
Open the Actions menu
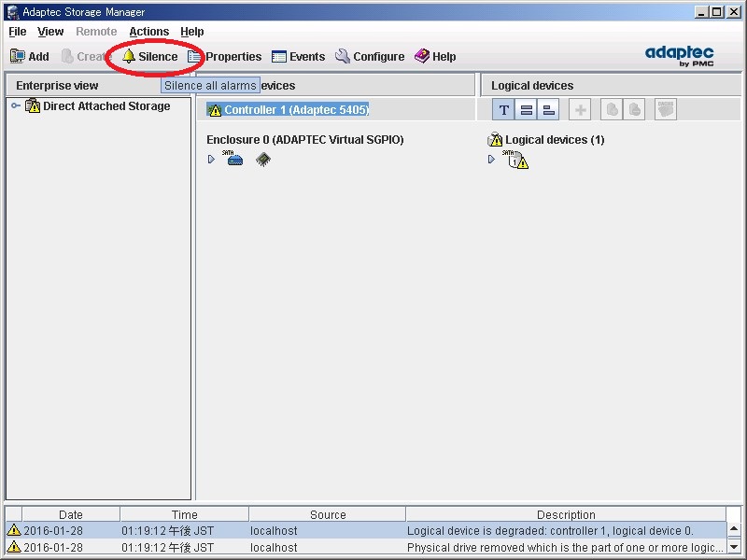point(148,32)
